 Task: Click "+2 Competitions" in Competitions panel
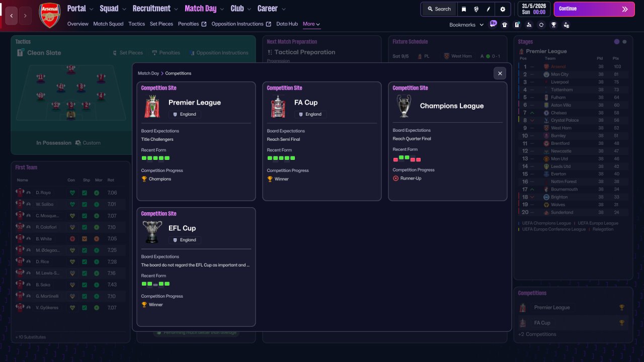537,334
